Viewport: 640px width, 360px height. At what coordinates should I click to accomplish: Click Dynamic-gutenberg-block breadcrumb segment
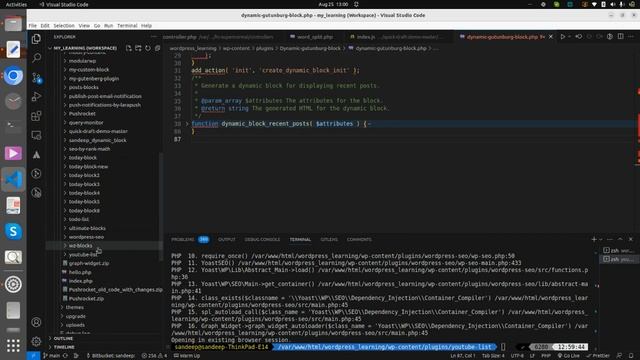click(310, 48)
